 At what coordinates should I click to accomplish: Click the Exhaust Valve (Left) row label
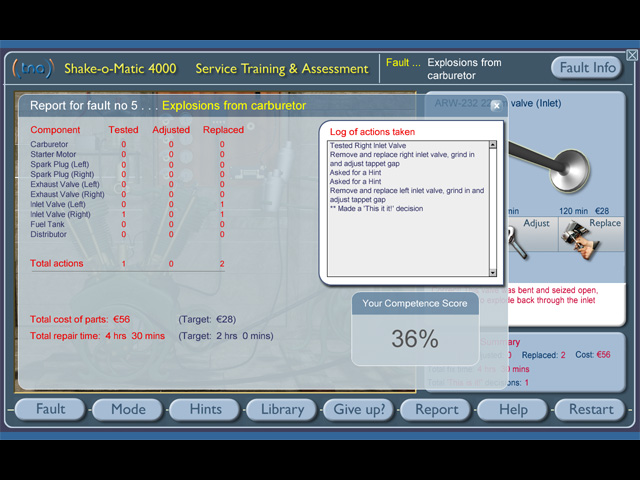point(65,184)
